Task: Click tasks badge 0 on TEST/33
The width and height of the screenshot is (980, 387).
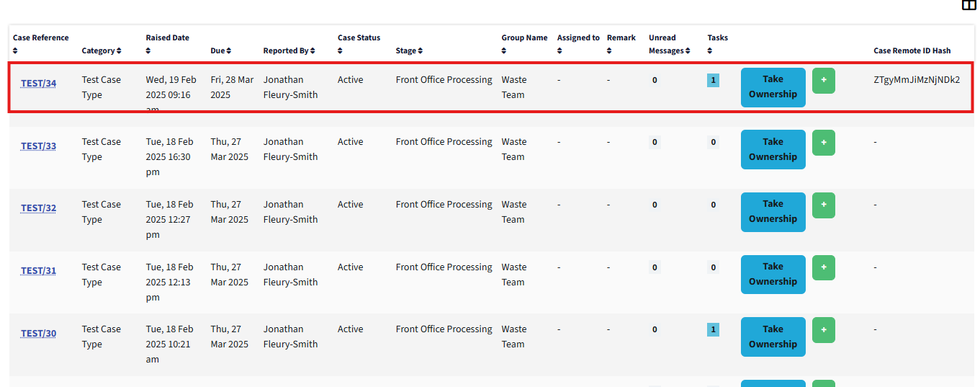Action: coord(713,142)
